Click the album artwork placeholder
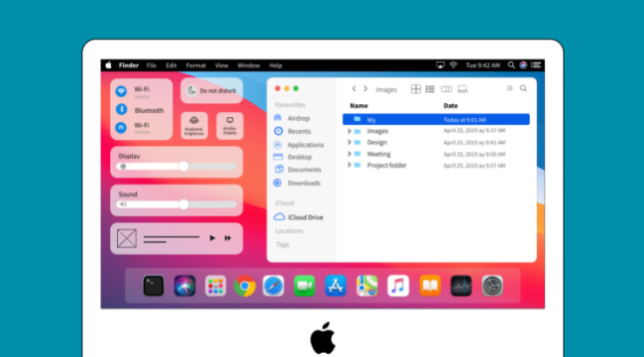The image size is (644, 357). (x=127, y=238)
